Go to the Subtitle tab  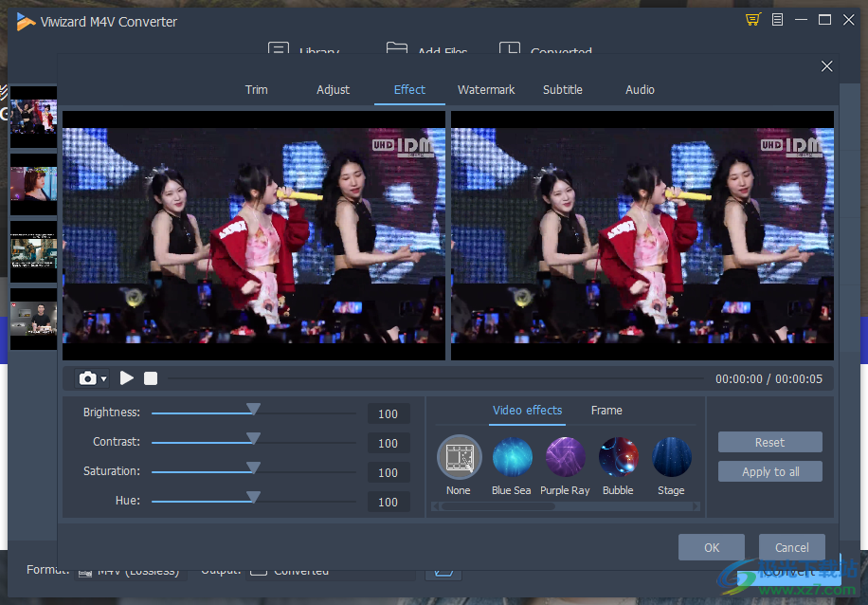coord(563,90)
